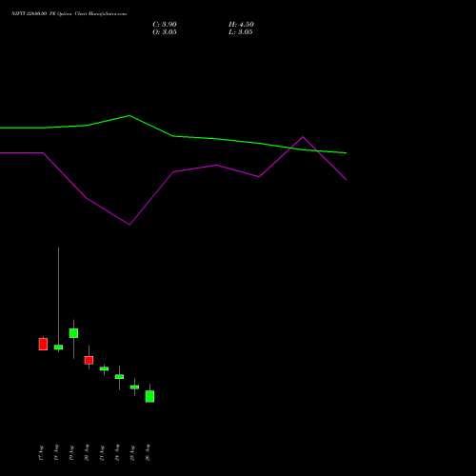
Task: Select the red candlestick for 17 Aug
Action: 43,344
